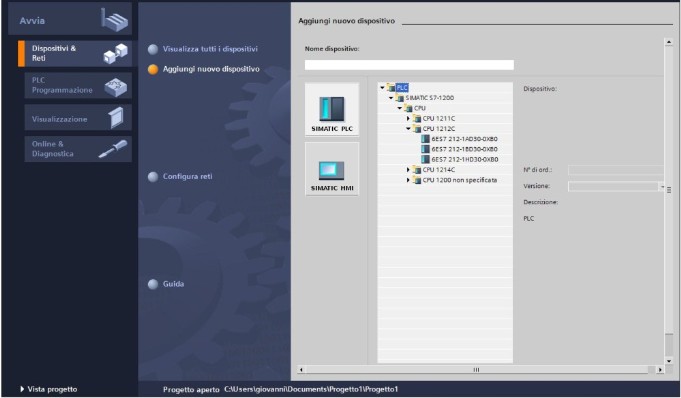Collapse the SIMATIC S7-1200 node
The image size is (681, 398).
[391, 98]
